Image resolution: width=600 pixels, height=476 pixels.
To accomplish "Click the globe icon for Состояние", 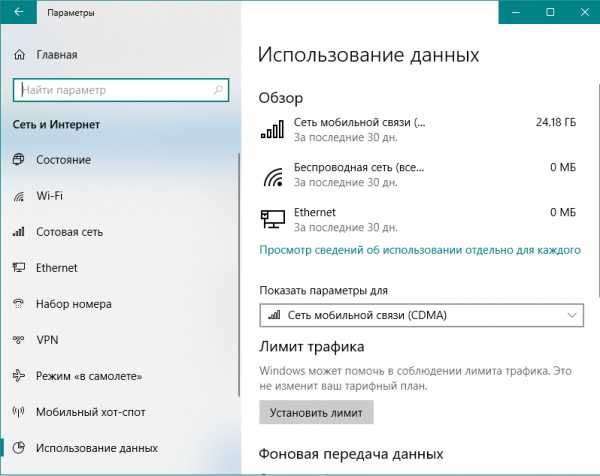I will point(18,159).
